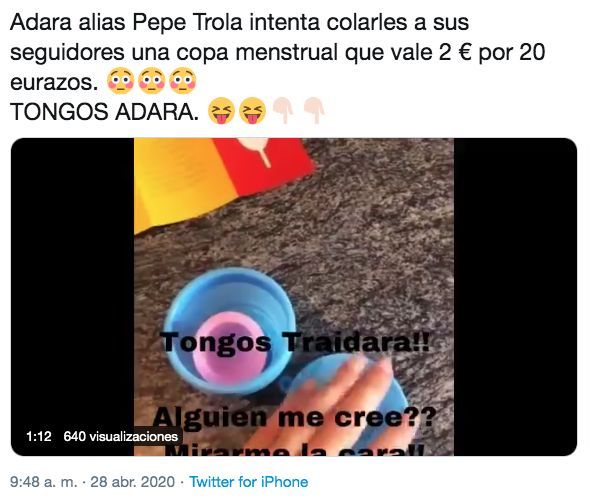Click the tweet timestamp 9:48 a. m.
This screenshot has width=590, height=500.
click(x=44, y=482)
